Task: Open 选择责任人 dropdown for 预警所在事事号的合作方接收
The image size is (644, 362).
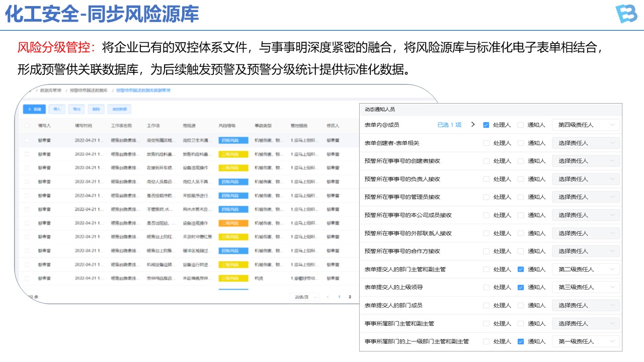Action: [x=586, y=251]
